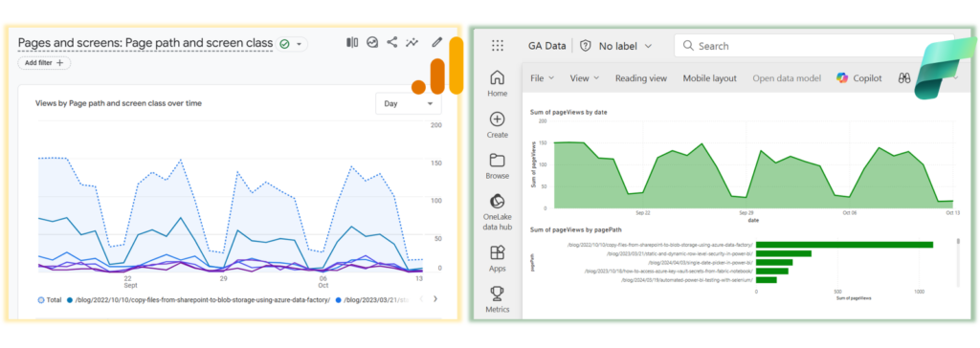The height and width of the screenshot is (348, 980).
Task: Open the app launcher grid icon
Action: point(498,46)
